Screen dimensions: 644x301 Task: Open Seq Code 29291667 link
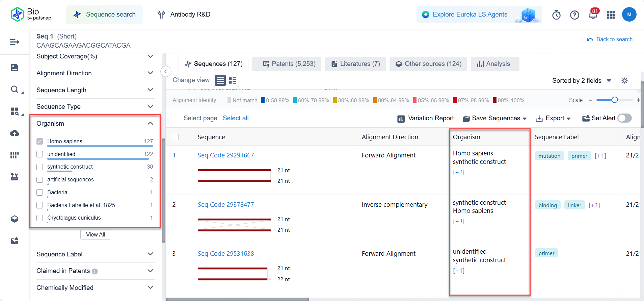(x=225, y=155)
